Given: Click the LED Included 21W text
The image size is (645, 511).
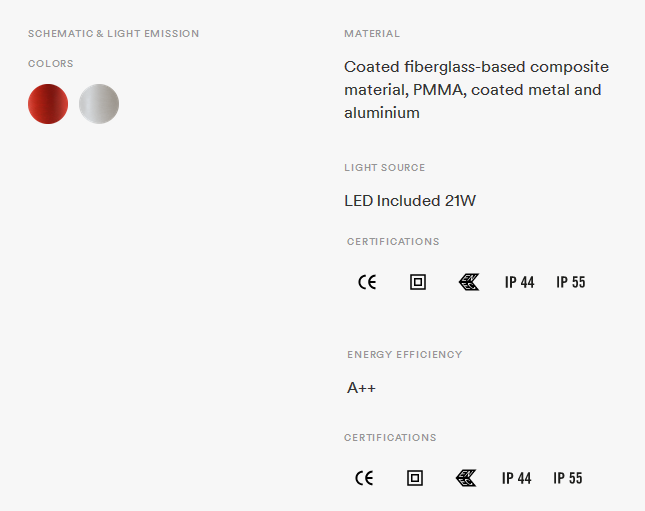Looking at the screenshot, I should tap(410, 201).
